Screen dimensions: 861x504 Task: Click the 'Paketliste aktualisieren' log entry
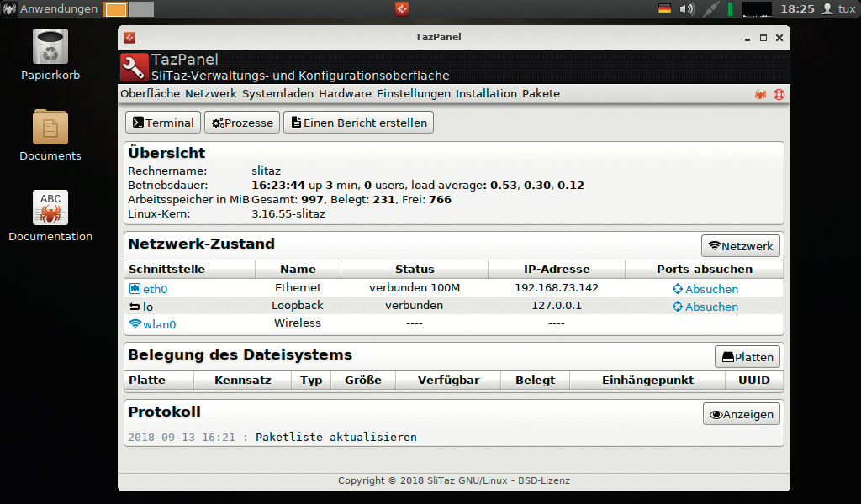(336, 437)
